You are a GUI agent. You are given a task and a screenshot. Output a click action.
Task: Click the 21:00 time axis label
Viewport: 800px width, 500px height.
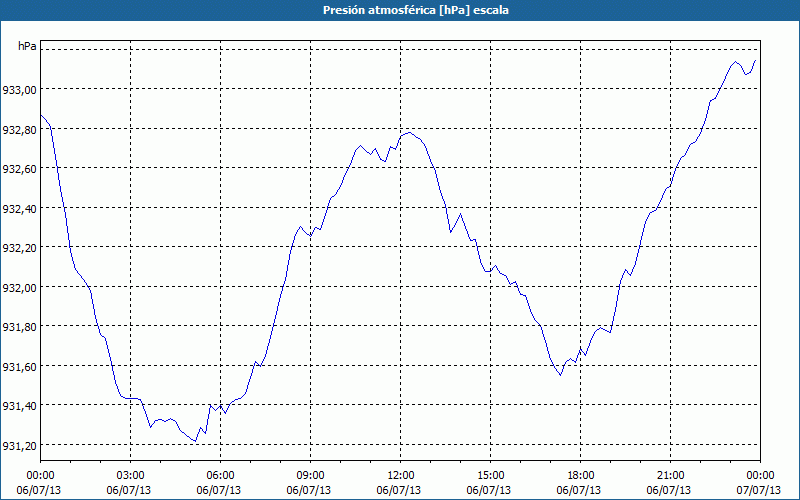click(670, 476)
